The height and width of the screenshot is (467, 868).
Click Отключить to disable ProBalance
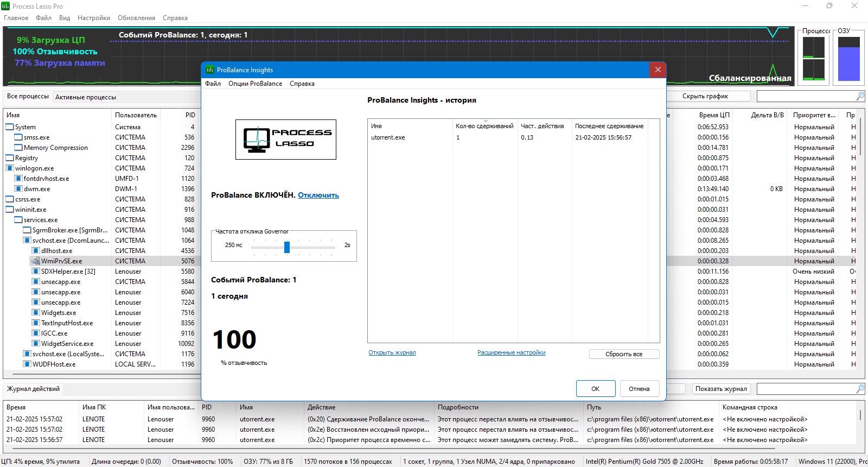click(x=318, y=195)
